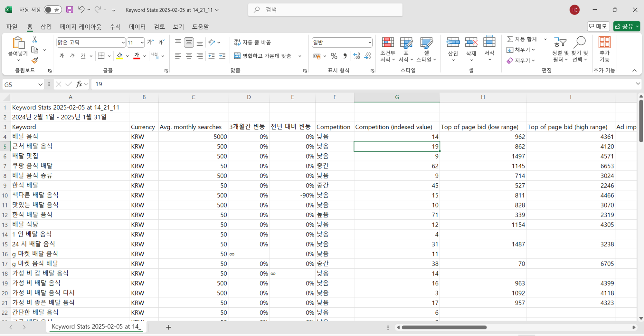The width and height of the screenshot is (644, 336).
Task: Switch to the 수식 ribbon tab
Action: pyautogui.click(x=115, y=27)
